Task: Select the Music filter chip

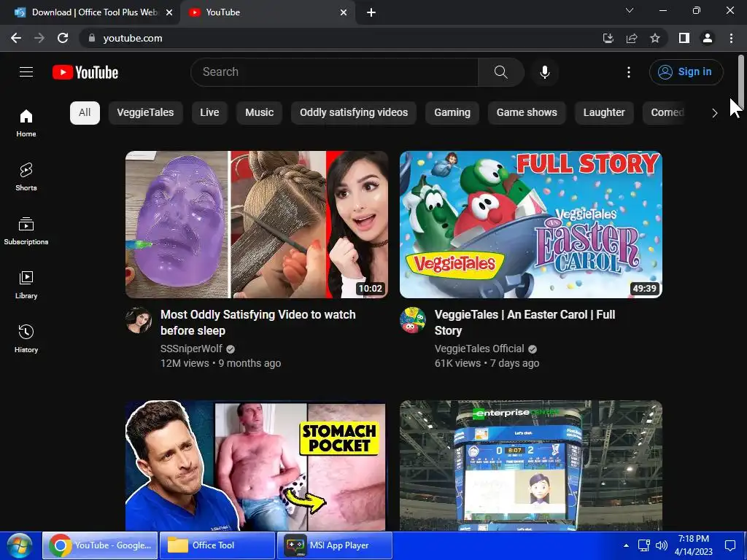Action: [x=259, y=113]
